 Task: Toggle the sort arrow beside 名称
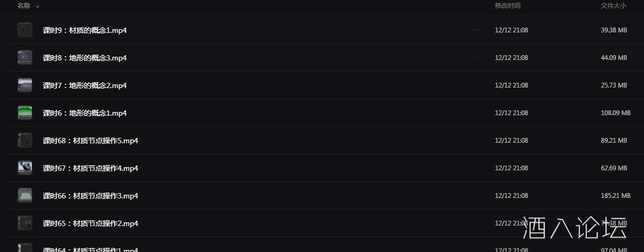(x=38, y=6)
